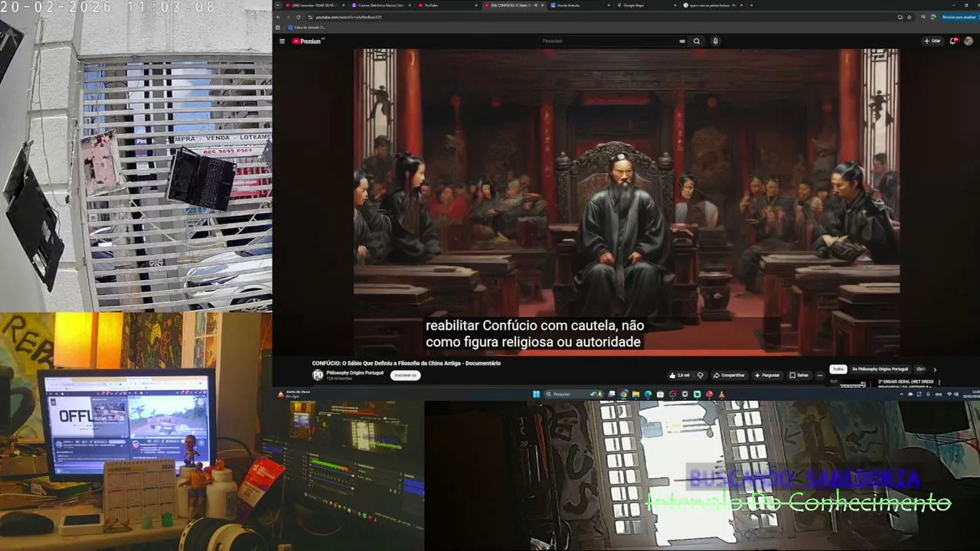Click the Reiniciar para atualizar browser button
Viewport: 980px width, 551px height.
tap(958, 17)
